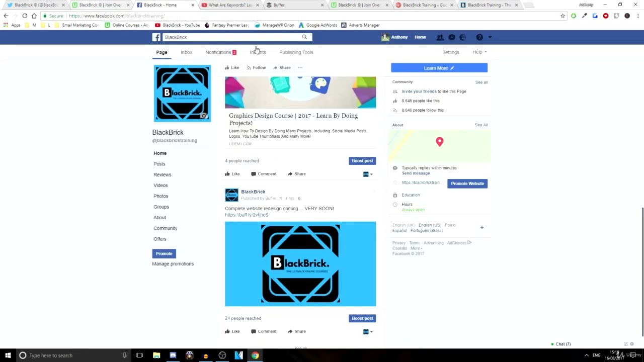Screen dimensions: 644x362
Task: Select Photos in left sidebar
Action: [161, 196]
